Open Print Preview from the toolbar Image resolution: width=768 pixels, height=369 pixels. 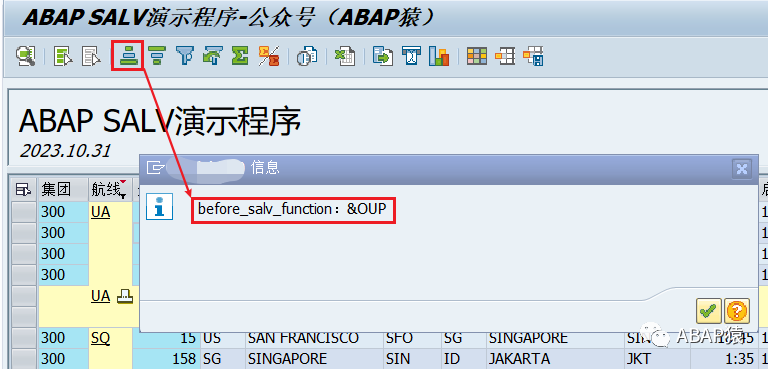(x=307, y=56)
